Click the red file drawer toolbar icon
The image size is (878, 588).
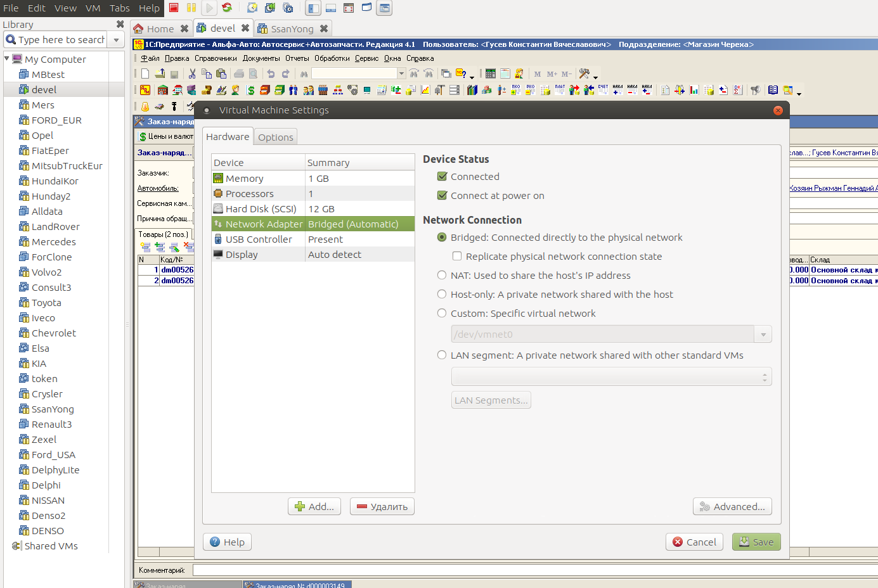tap(265, 90)
